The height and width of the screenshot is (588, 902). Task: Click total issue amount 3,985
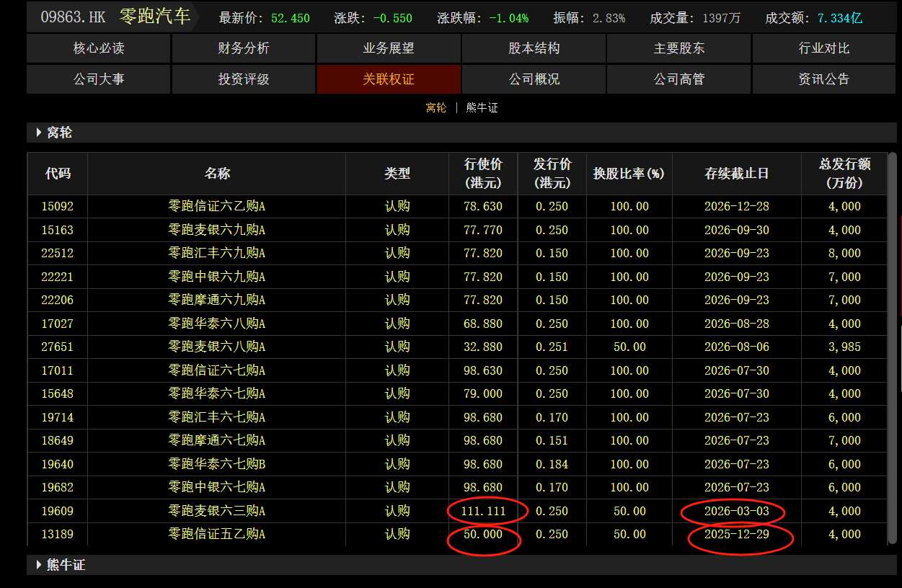pos(844,347)
